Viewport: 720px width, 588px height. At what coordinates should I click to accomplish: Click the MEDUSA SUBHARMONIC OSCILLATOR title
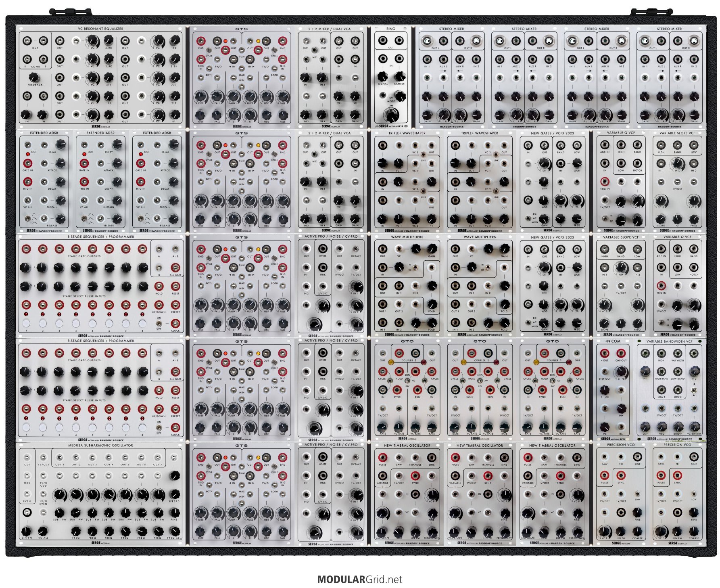[x=100, y=446]
